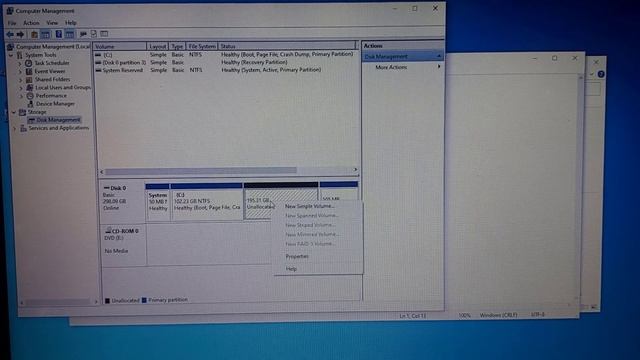Image resolution: width=640 pixels, height=360 pixels.
Task: Sort by the Volume column header
Action: pos(120,46)
